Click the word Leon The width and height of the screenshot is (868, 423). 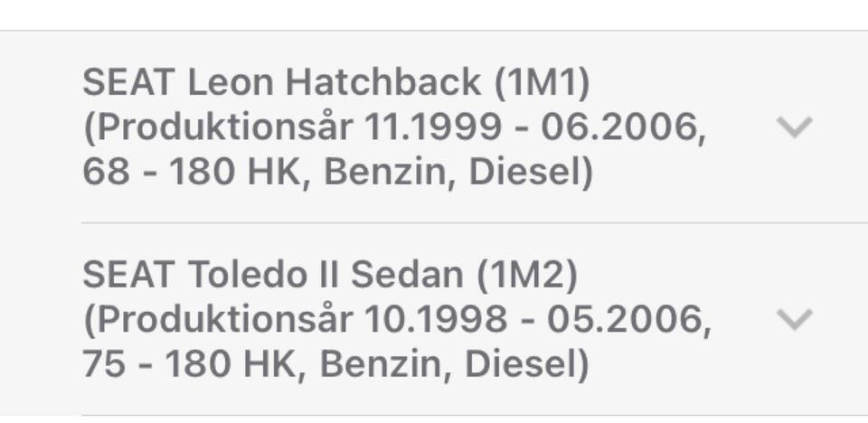(231, 83)
